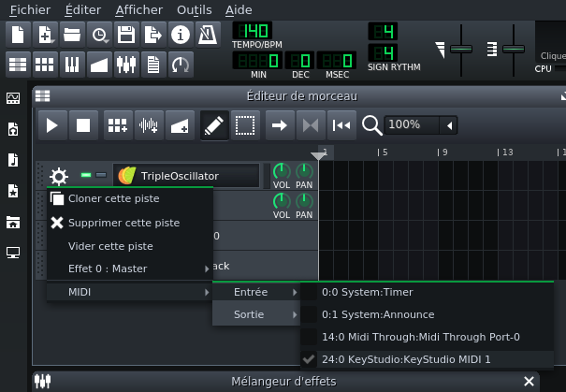
Task: Click the info 'What's this' icon
Action: (x=181, y=35)
